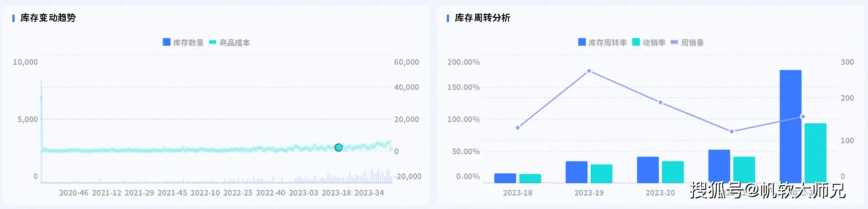The height and width of the screenshot is (209, 868).
Task: Click the 10,000 left axis value
Action: (25, 62)
